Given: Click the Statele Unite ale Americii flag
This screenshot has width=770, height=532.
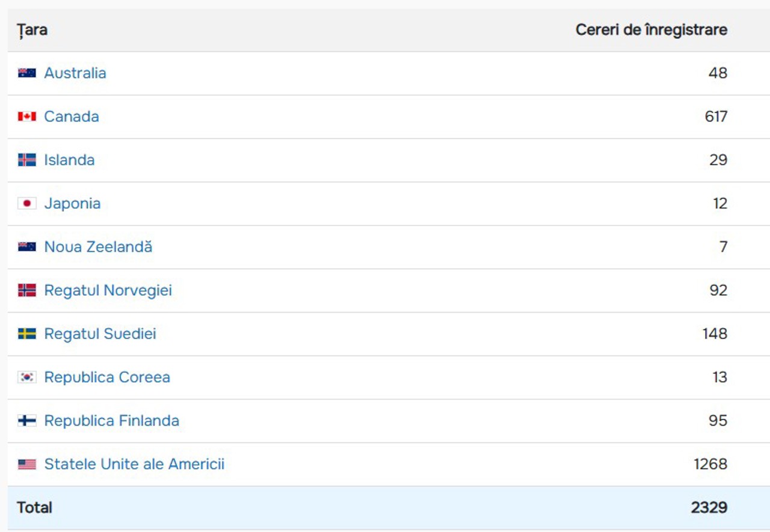Looking at the screenshot, I should coord(26,464).
